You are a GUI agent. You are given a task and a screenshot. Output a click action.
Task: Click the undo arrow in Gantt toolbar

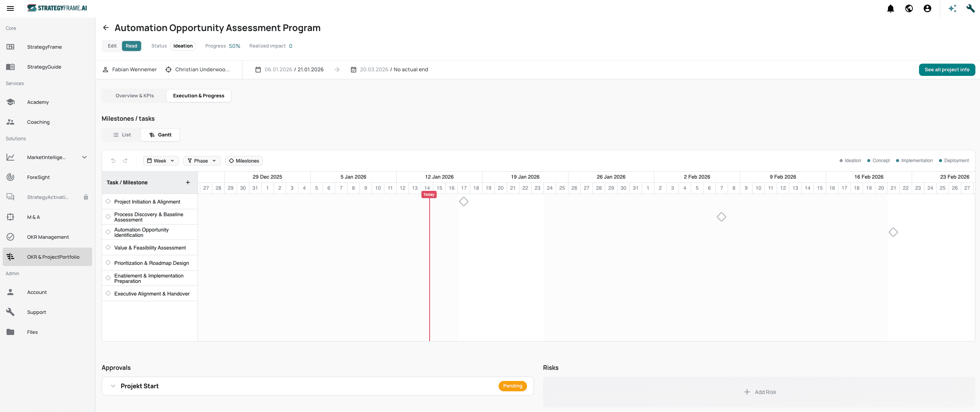[x=113, y=161]
